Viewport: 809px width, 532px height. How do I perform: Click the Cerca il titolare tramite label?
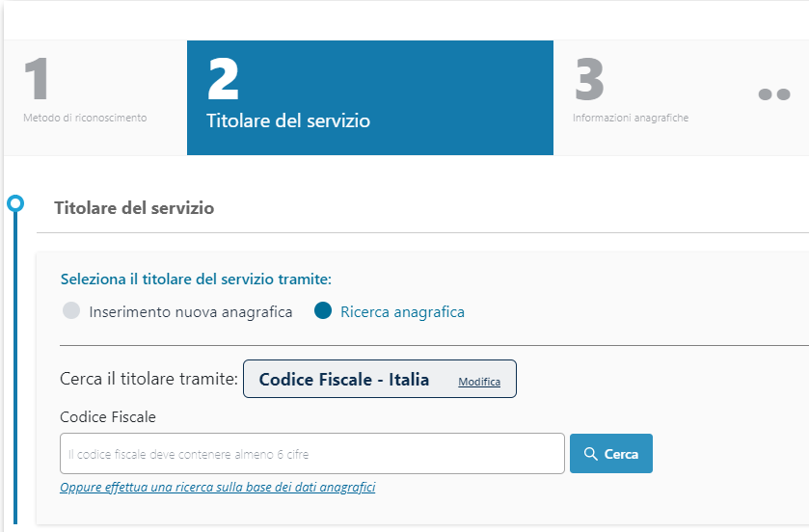pos(148,380)
